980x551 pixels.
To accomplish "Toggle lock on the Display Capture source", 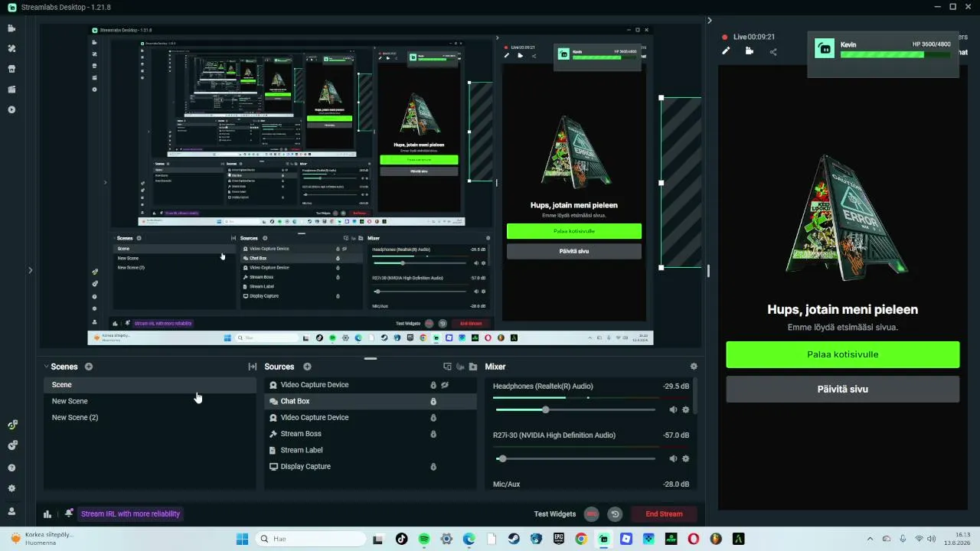I will tap(433, 467).
